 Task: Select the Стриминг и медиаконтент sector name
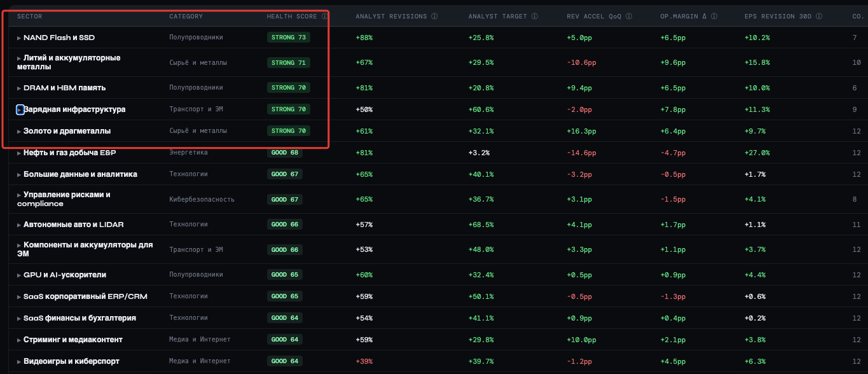(x=73, y=340)
